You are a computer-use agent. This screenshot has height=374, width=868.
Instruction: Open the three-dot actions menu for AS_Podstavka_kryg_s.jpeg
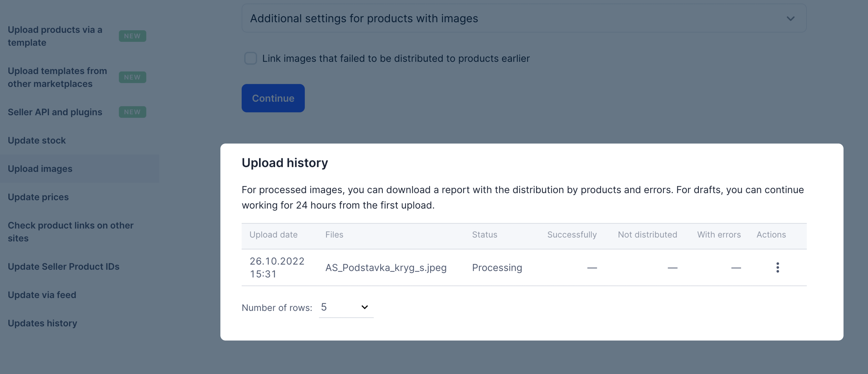click(x=777, y=268)
